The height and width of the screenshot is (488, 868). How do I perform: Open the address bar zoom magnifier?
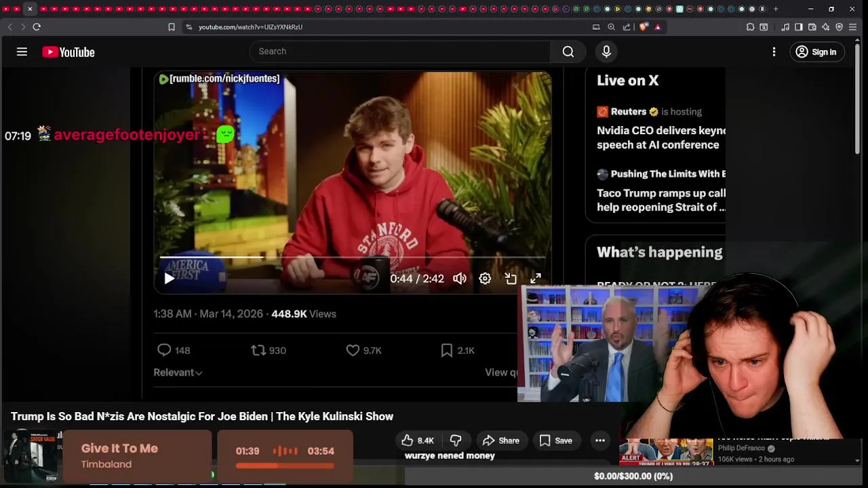point(611,27)
